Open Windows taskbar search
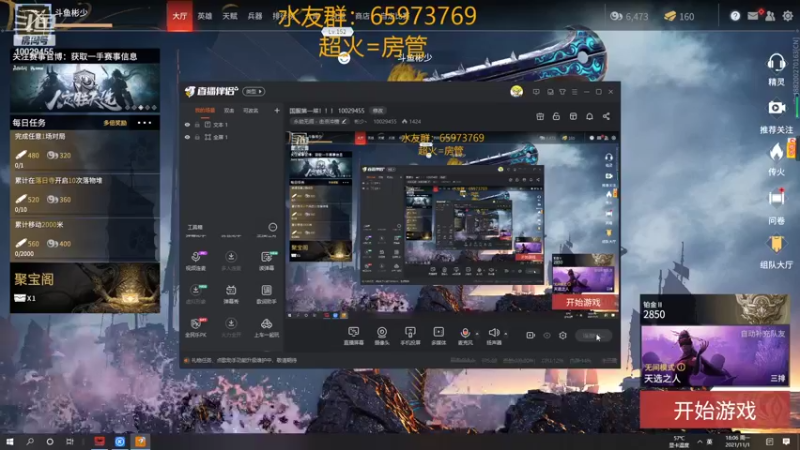 click(30, 441)
